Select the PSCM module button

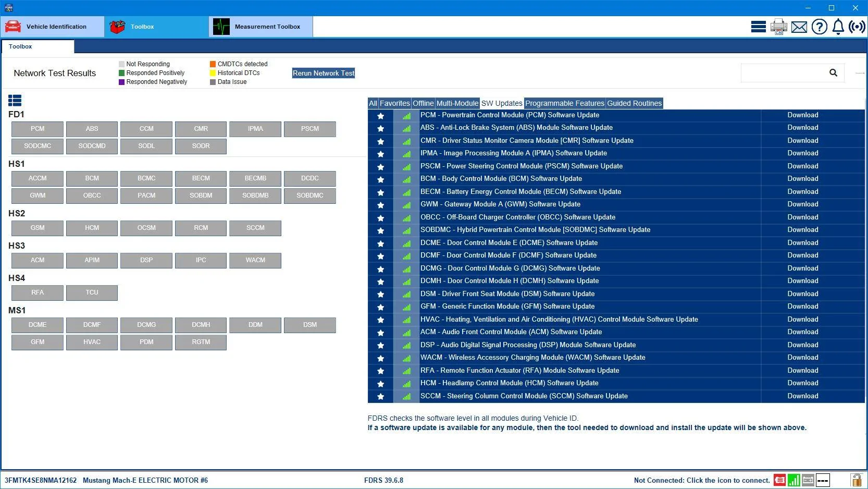click(x=310, y=129)
